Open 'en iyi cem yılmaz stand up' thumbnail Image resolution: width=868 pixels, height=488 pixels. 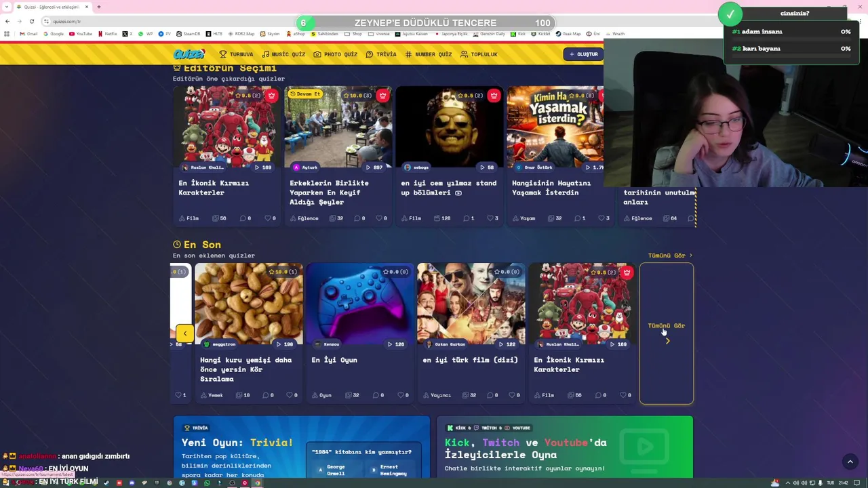(450, 127)
